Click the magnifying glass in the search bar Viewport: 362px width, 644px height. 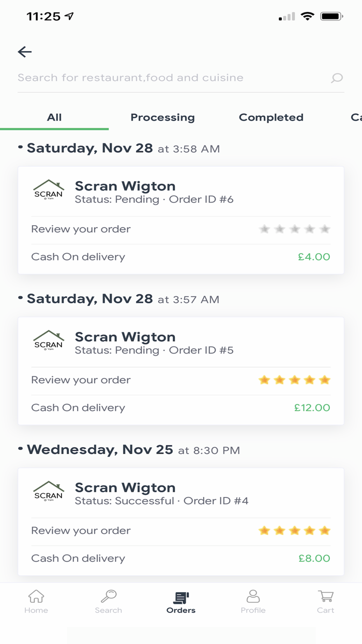(x=336, y=78)
